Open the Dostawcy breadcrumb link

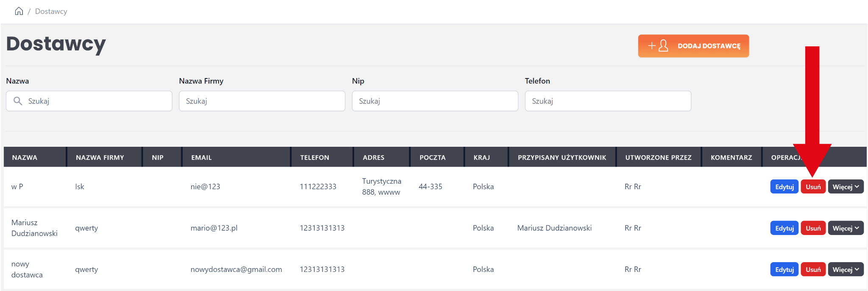click(51, 11)
